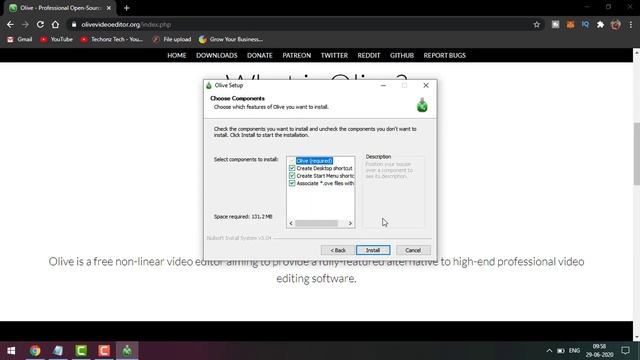Screen dimensions: 640x360
Task: Open the Chrome three-dot menu
Action: 631,24
